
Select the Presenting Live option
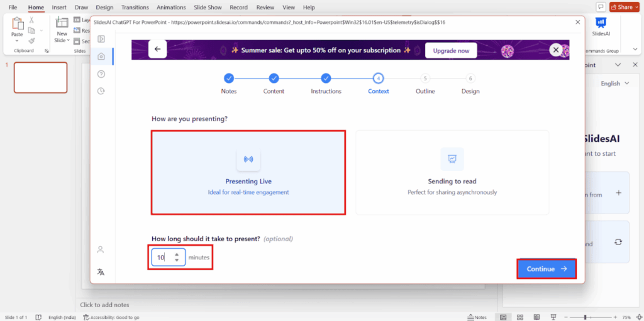(248, 173)
